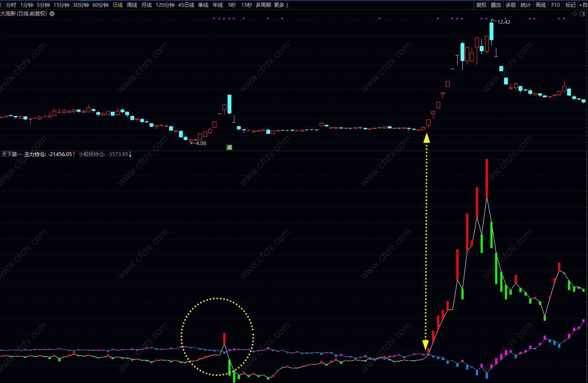This screenshot has height=383, width=588.
Task: Toggle the side panel layout icon
Action: (583, 14)
